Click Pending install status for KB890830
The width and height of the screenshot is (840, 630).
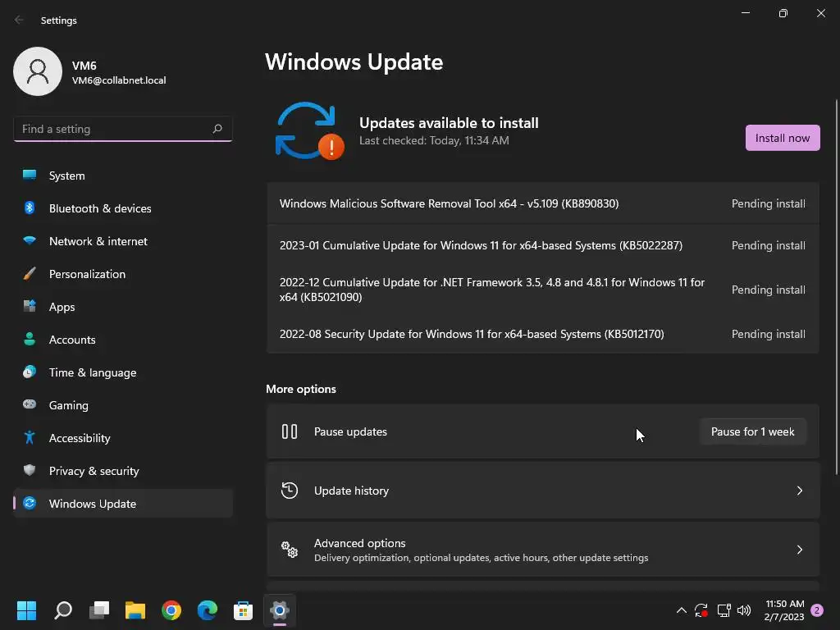tap(768, 203)
